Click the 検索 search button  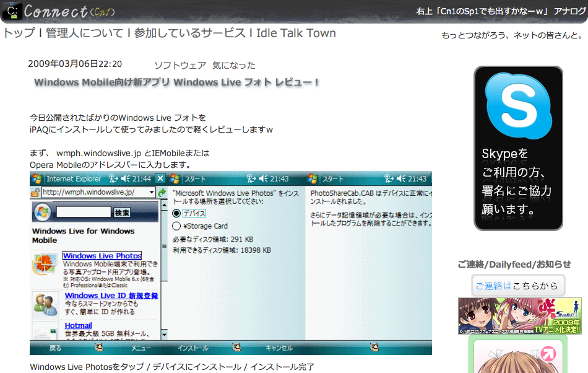pos(122,213)
